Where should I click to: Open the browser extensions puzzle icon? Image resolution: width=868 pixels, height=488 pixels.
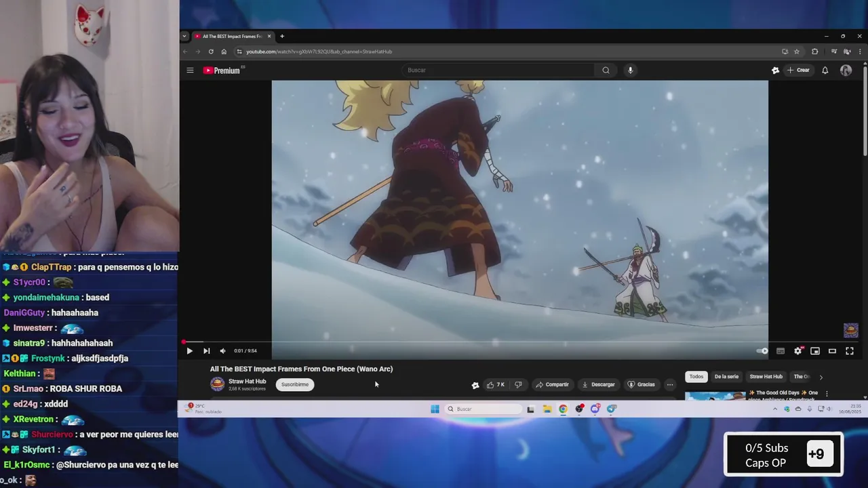point(815,52)
